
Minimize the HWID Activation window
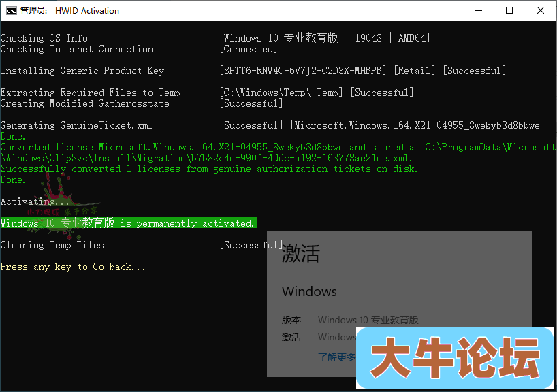point(479,11)
